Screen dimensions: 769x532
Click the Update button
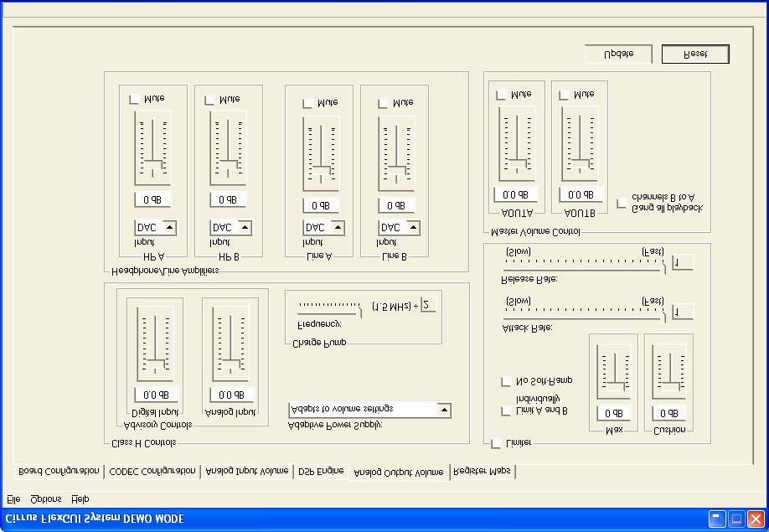point(619,53)
